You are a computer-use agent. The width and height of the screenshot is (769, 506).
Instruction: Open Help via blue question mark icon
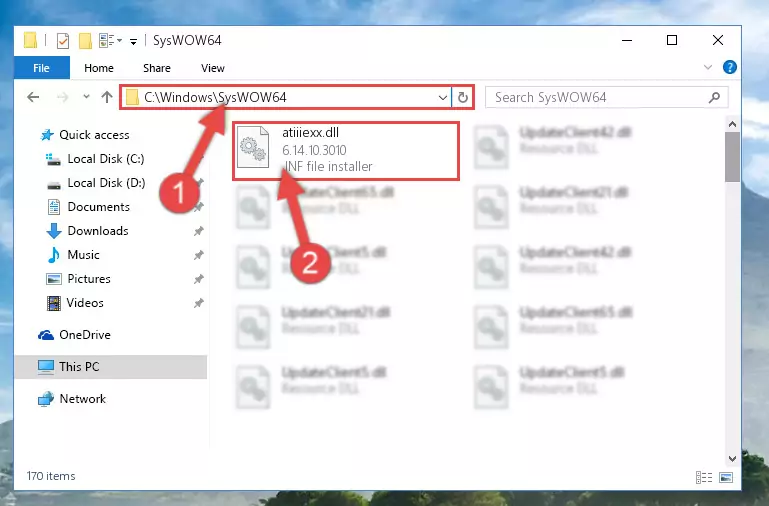point(730,67)
